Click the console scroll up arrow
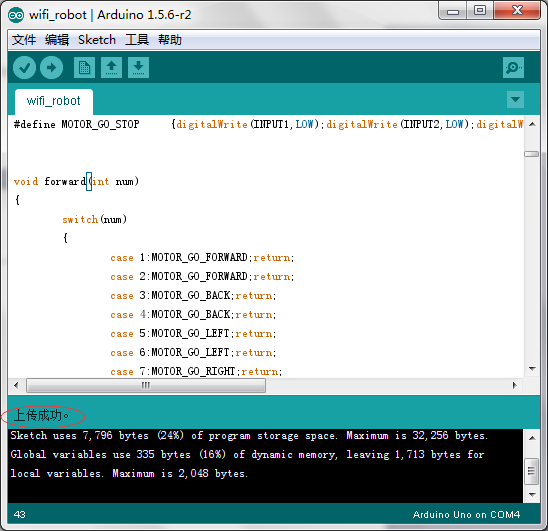The image size is (548, 531). [532, 438]
